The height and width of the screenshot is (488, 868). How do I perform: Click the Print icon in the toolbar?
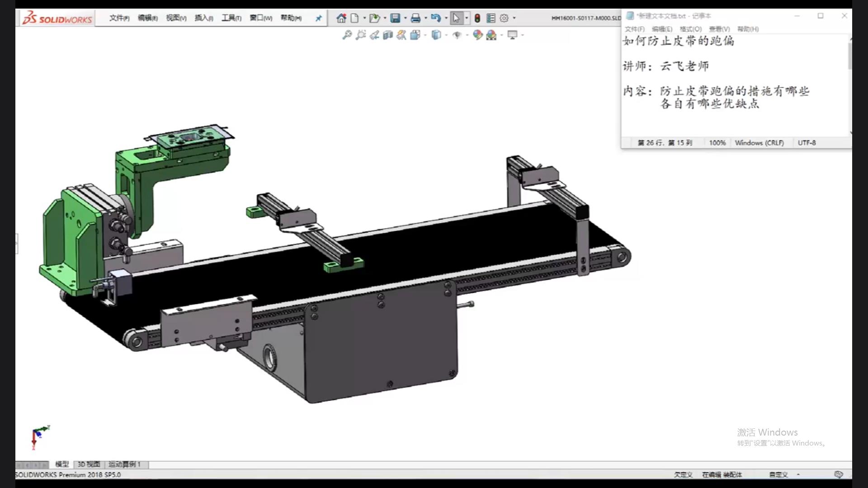415,18
